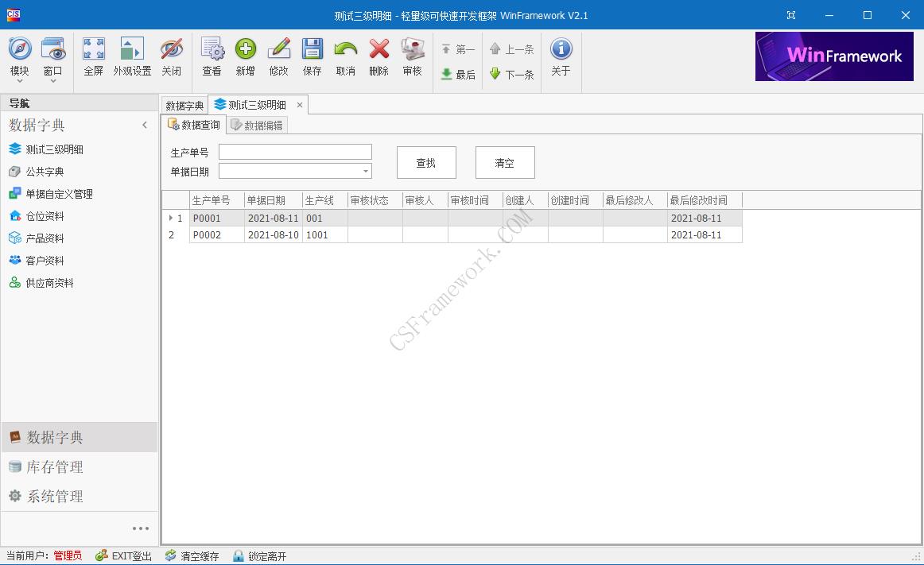
Task: Click the 保存 (Save) icon
Action: [x=312, y=56]
